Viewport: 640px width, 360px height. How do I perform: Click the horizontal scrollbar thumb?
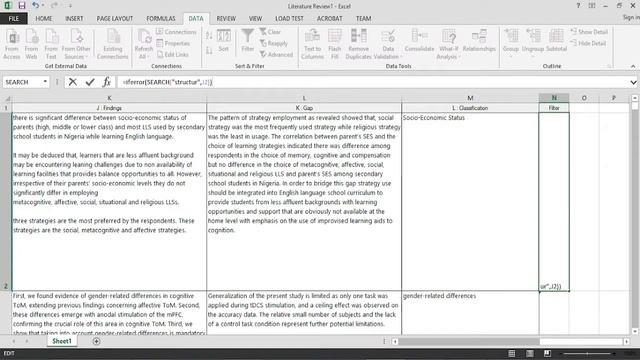point(468,341)
